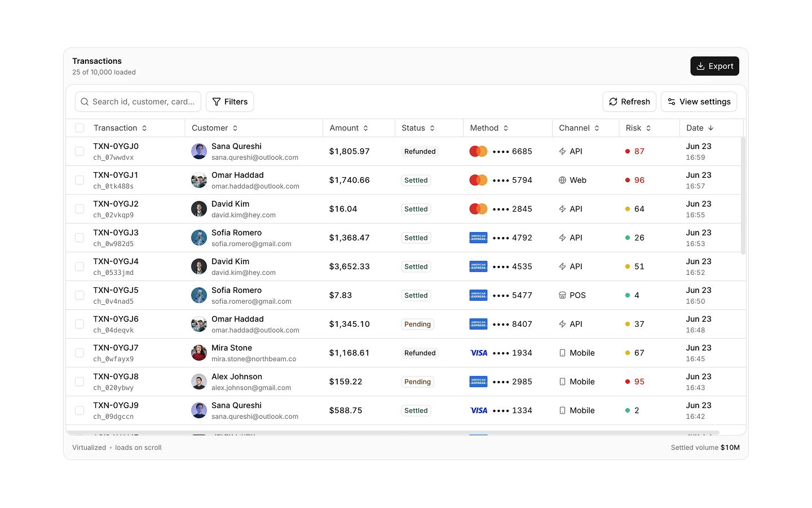Check the box beside TXN-0YGJ5
812x508 pixels.
point(80,295)
